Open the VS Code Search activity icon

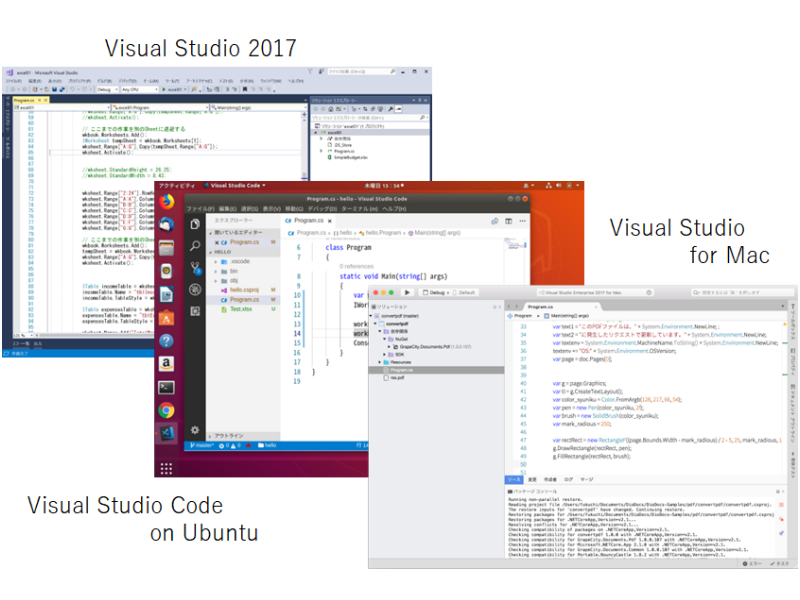coord(195,246)
